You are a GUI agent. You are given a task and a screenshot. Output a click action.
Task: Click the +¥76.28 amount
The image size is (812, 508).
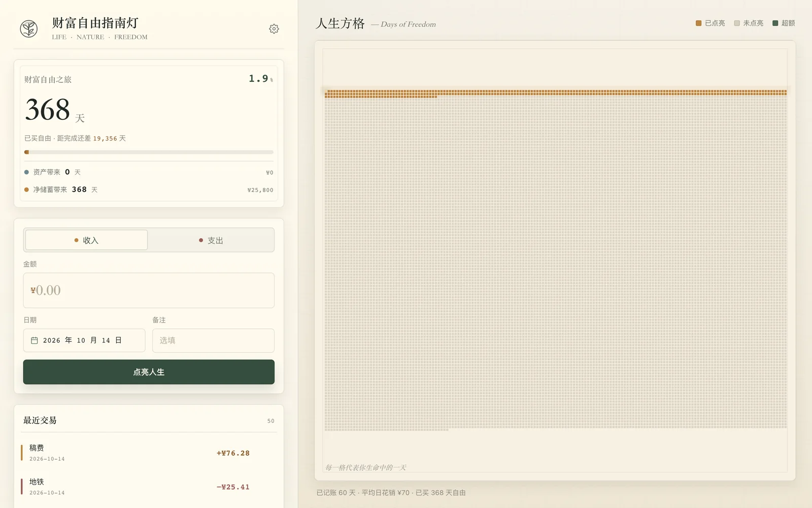[x=233, y=453]
